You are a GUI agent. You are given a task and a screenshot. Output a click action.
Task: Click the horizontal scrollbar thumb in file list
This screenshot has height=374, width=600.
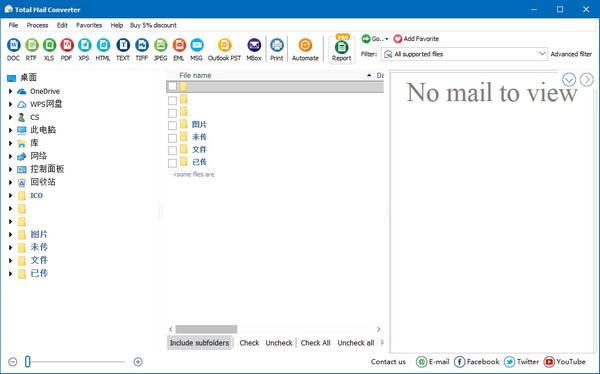click(x=207, y=329)
